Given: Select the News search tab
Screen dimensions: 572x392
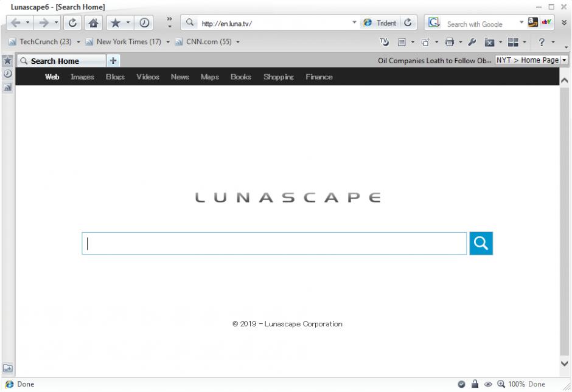Looking at the screenshot, I should (x=180, y=77).
